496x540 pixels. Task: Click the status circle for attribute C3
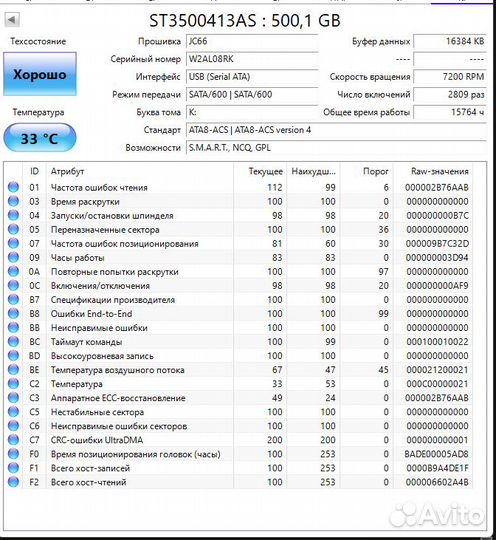13,398
